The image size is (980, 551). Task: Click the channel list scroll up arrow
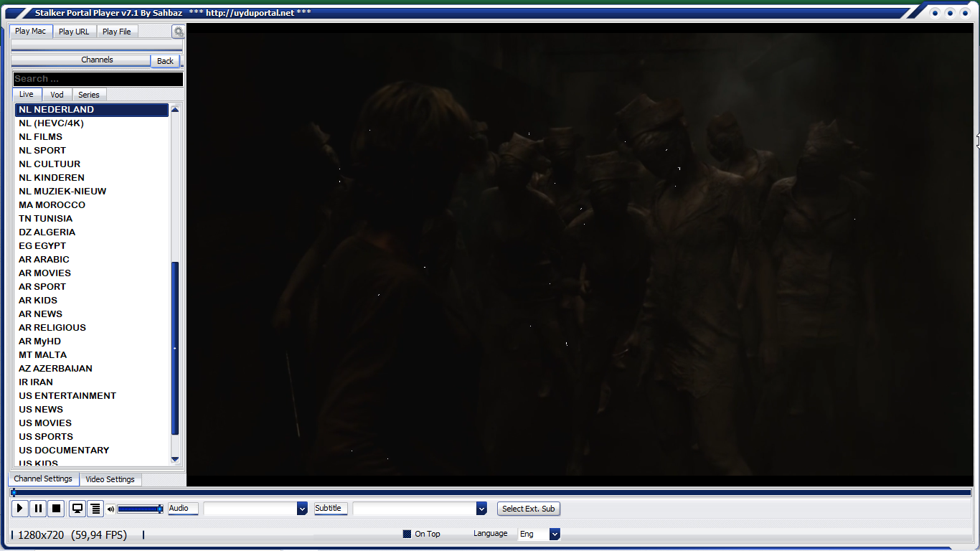click(x=175, y=110)
